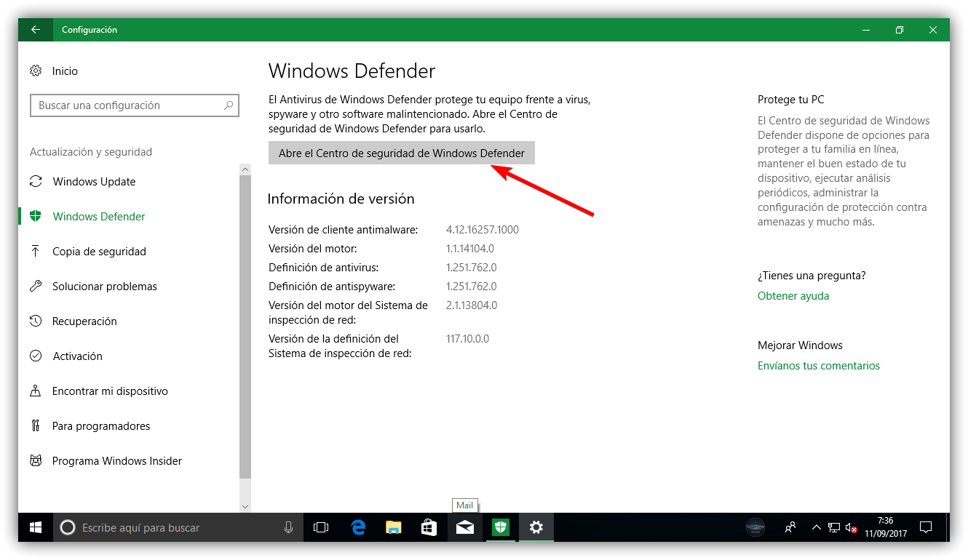Click the 'Versión de cliente antimalware:' label
This screenshot has height=560, width=968.
click(344, 230)
